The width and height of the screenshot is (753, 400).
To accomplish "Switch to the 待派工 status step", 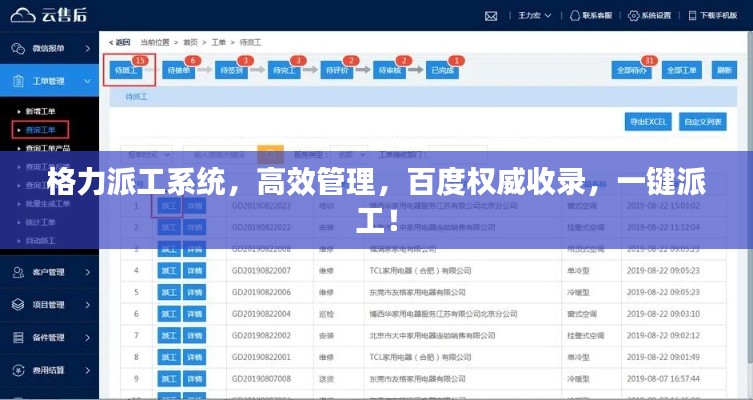I will tap(126, 70).
